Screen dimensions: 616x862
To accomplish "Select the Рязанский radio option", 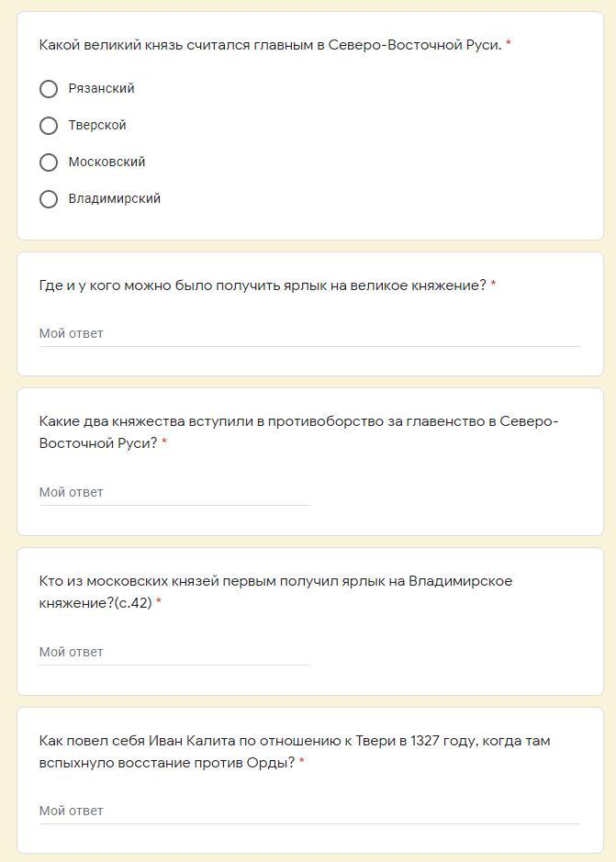I will [49, 88].
